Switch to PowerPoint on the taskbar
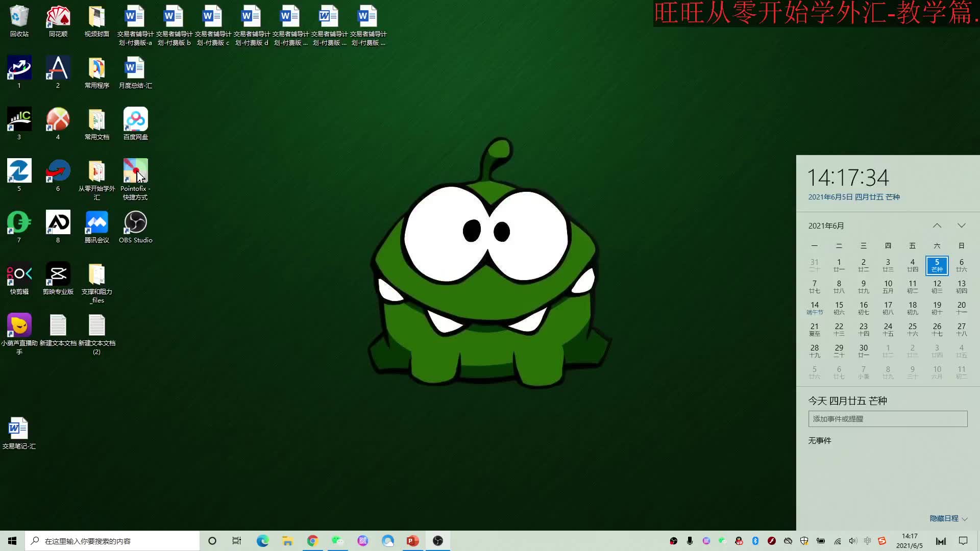Image resolution: width=980 pixels, height=551 pixels. tap(412, 541)
